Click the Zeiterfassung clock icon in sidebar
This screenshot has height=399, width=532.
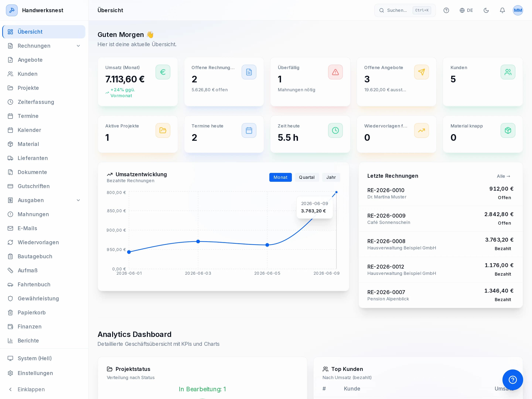pos(10,102)
